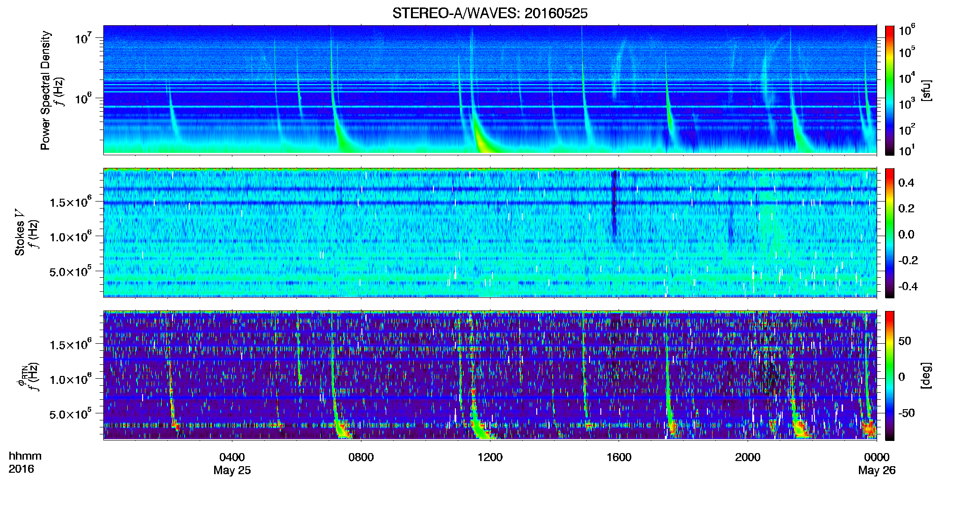
Task: Click the [deg] color bar unit label
Action: coord(926,375)
